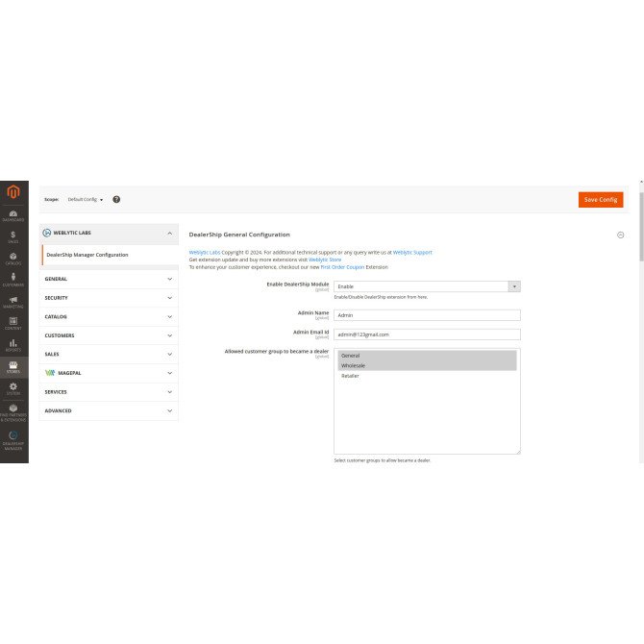Expand the Customers config section
Screen dimensions: 644x644
[x=109, y=335]
